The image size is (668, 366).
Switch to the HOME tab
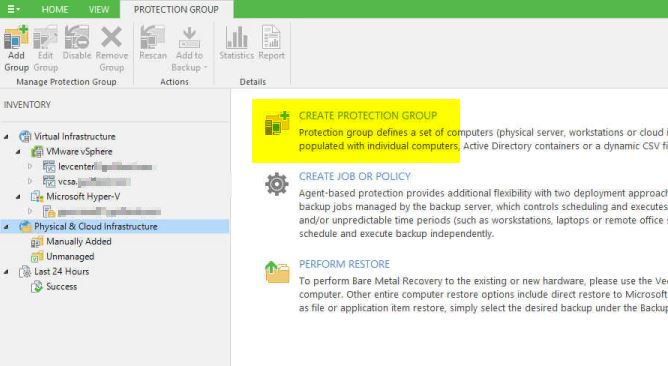(55, 9)
